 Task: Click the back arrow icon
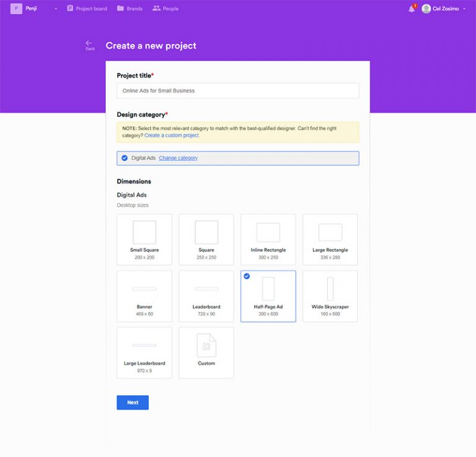click(x=89, y=43)
